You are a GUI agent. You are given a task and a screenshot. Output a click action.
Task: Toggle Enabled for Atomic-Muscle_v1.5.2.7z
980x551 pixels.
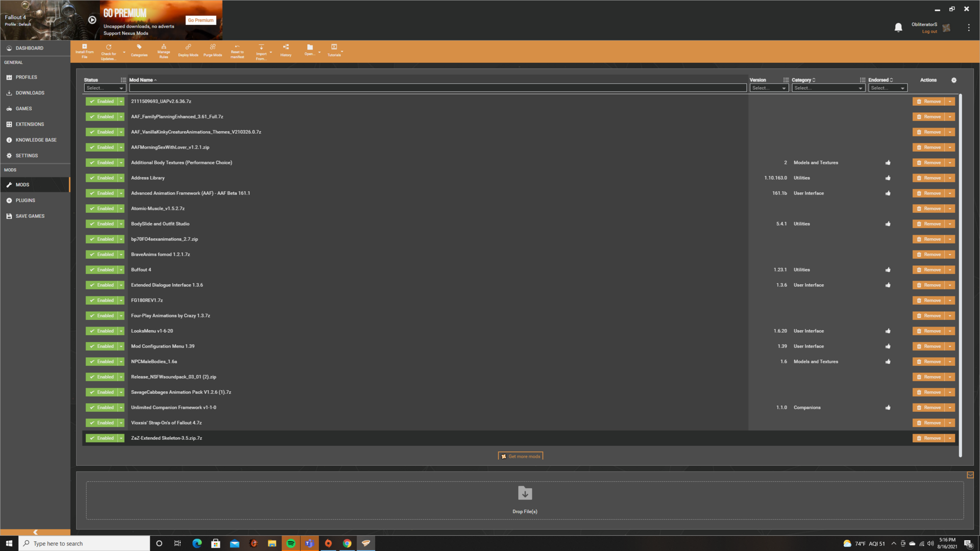(102, 209)
